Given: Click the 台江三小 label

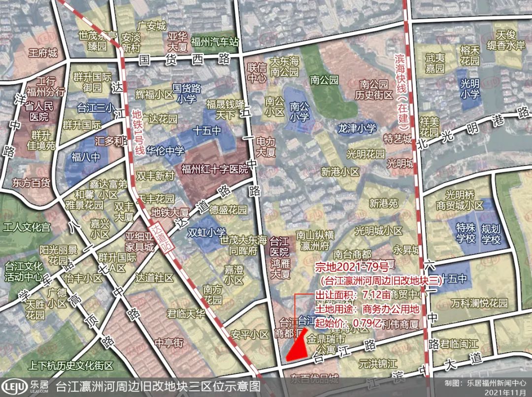Looking at the screenshot, I should (96, 108).
